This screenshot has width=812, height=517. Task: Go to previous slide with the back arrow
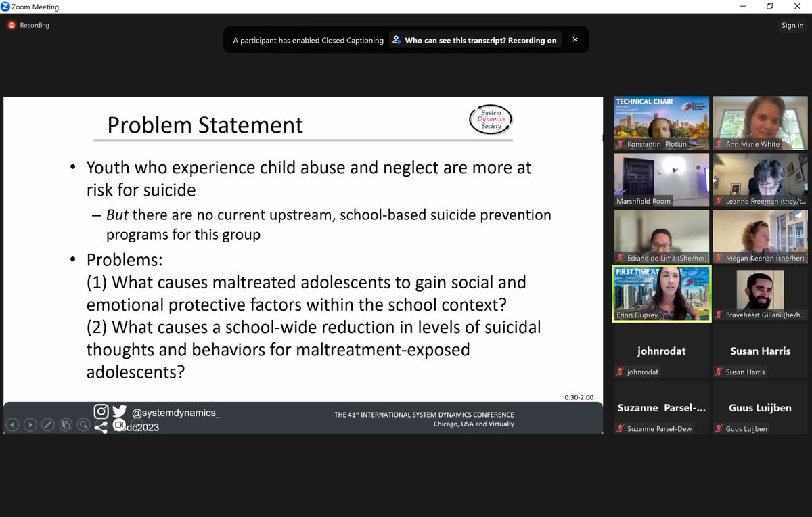coord(12,425)
